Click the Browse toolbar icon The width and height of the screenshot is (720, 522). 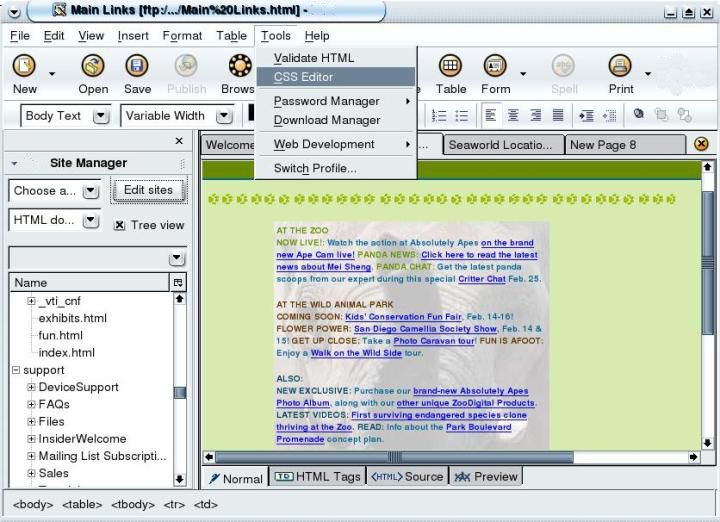coord(240,66)
